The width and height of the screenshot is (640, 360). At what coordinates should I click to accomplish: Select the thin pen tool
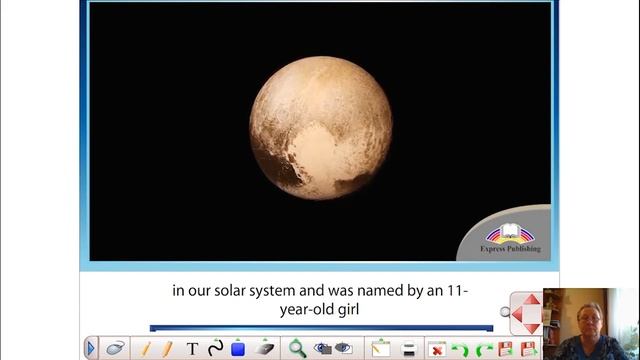tap(145, 349)
